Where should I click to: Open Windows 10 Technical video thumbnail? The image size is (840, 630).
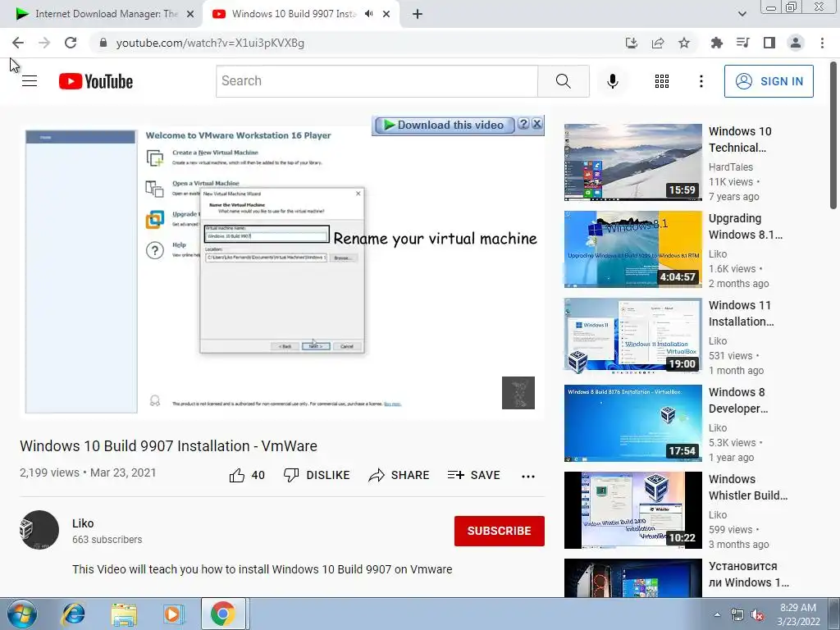pyautogui.click(x=632, y=162)
